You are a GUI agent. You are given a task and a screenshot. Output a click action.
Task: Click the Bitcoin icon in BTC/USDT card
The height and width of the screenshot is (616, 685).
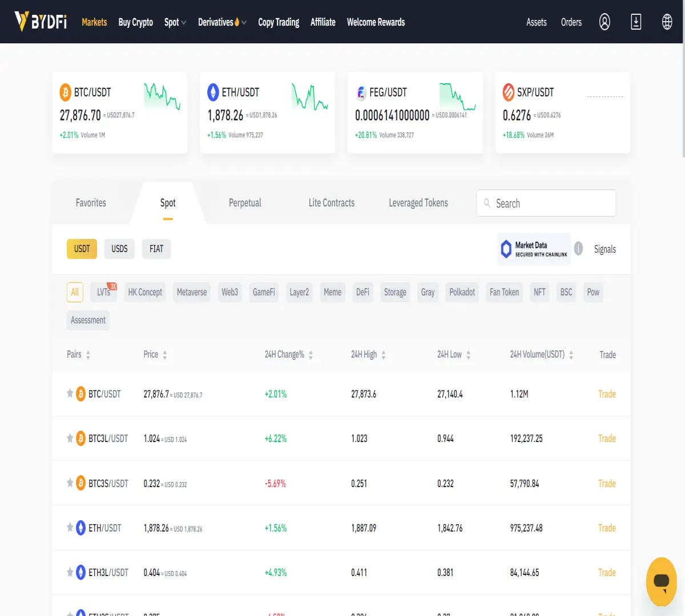pos(66,92)
